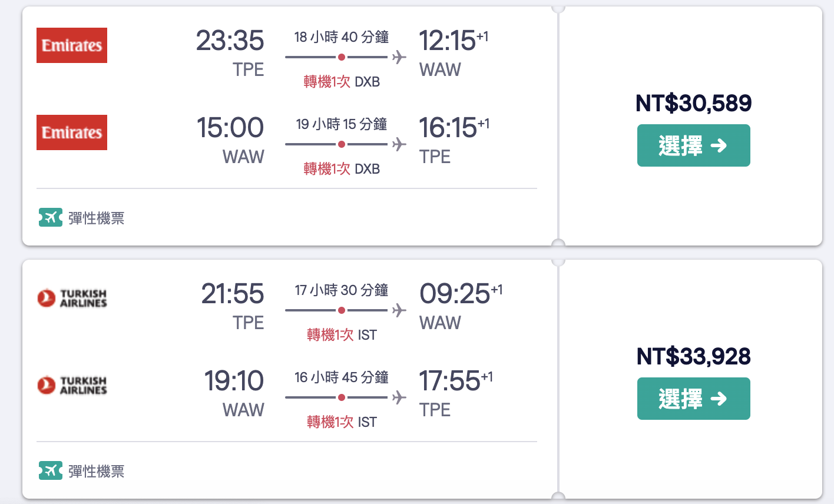Click the 23:35 TPE departure time
This screenshot has width=834, height=504.
point(230,41)
